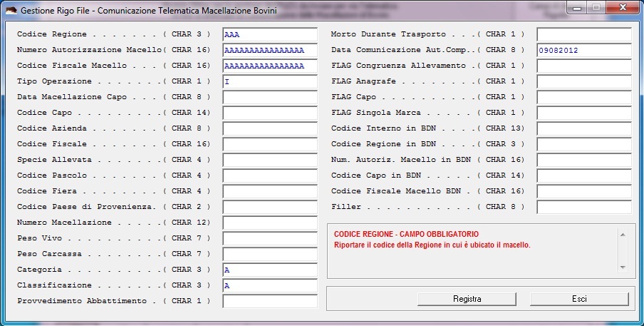Viewport: 644px width, 326px height.
Task: Click the help panel scroll-down arrow
Action: click(623, 268)
